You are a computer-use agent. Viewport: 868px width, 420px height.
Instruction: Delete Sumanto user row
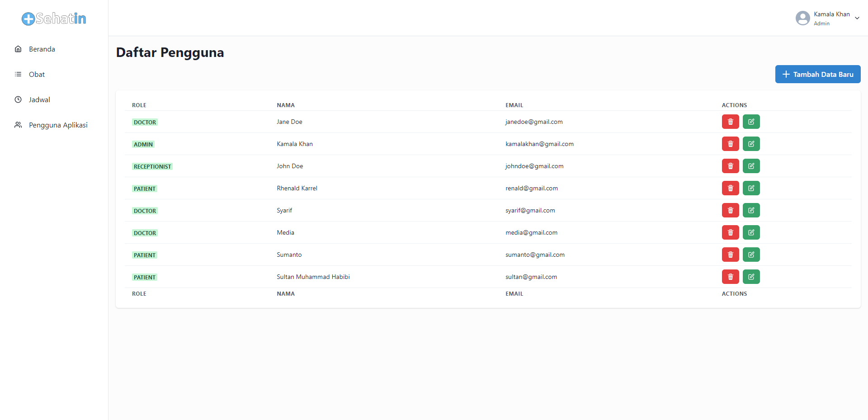pos(730,255)
